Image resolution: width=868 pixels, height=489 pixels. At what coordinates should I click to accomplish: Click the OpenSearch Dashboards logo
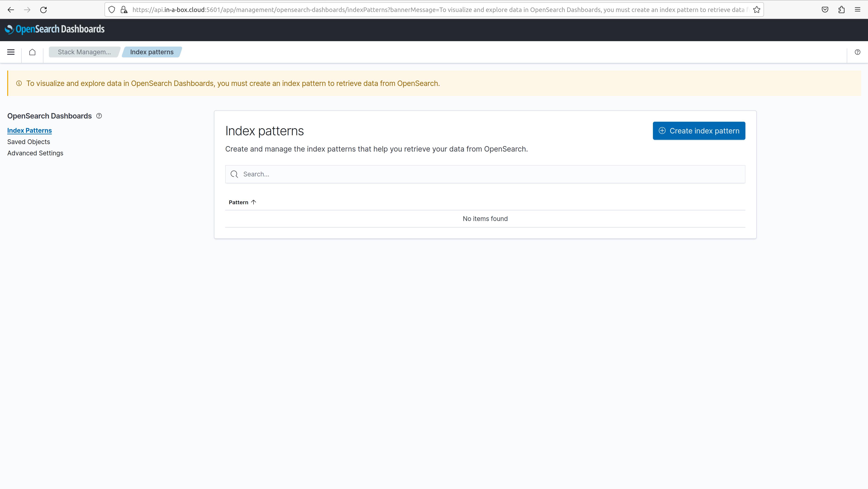point(55,29)
